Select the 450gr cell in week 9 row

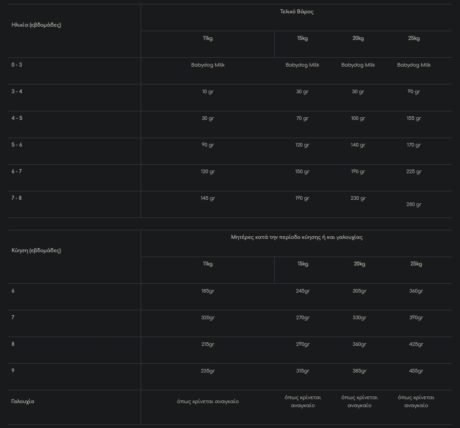[416, 371]
